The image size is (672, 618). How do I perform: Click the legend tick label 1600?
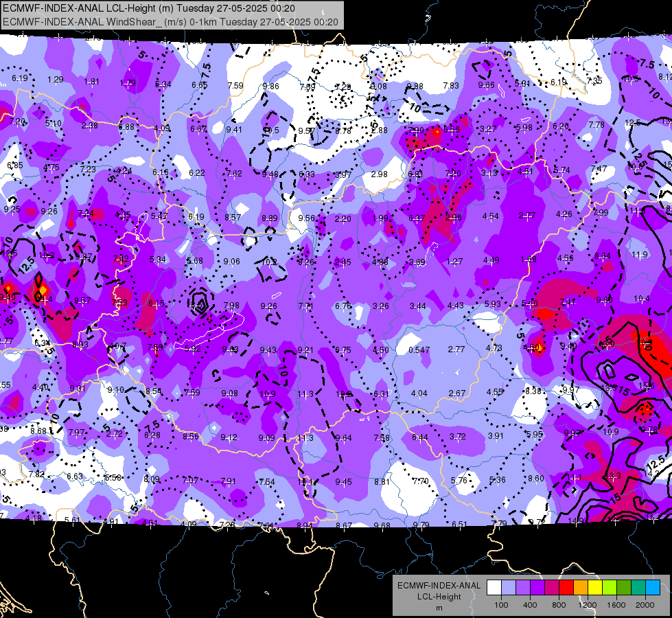616,605
